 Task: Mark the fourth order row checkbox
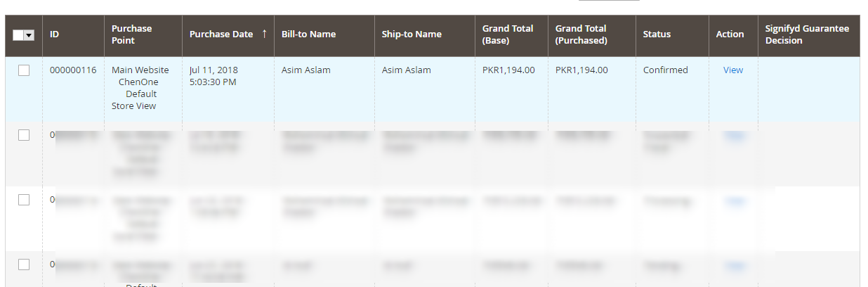(24, 264)
